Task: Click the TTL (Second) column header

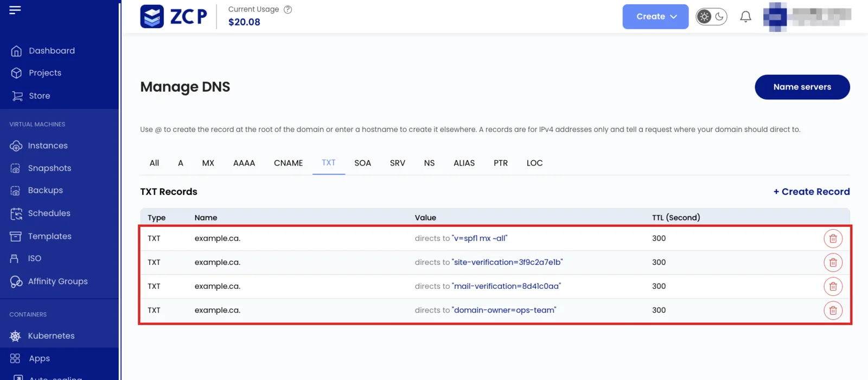Action: 676,218
